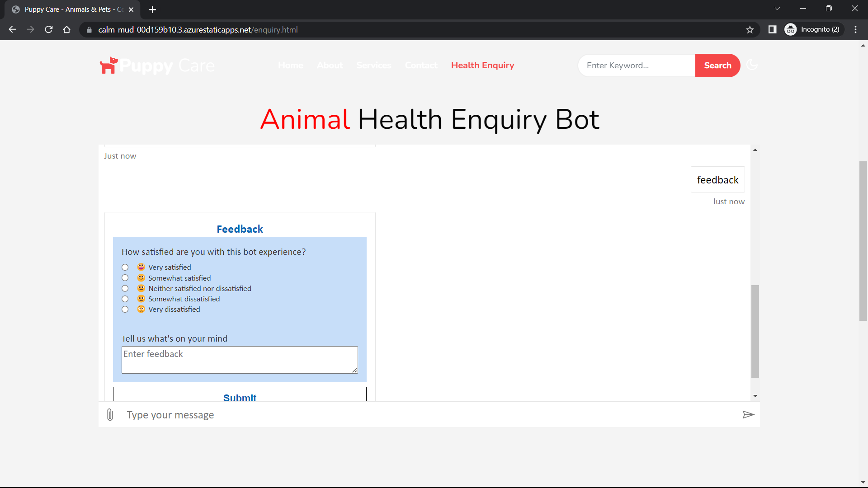Screen dimensions: 868x488
Task: Open Chrome's three-dot menu
Action: point(855,29)
